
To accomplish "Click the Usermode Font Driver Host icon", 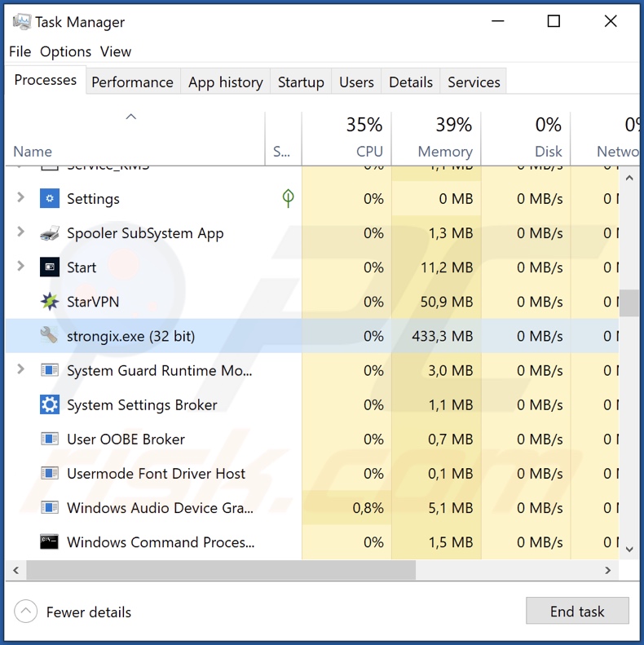I will click(x=50, y=474).
